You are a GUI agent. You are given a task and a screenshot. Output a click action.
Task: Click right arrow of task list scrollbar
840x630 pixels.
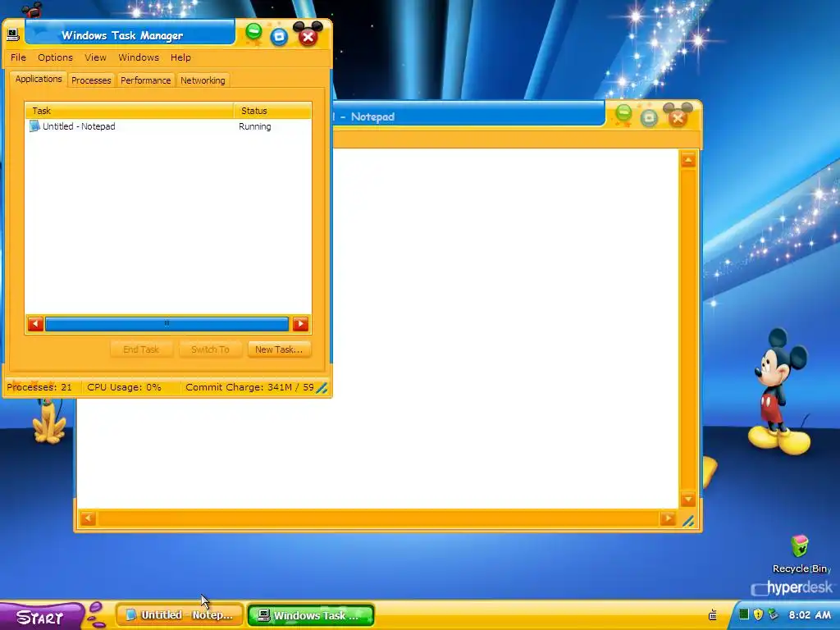click(300, 324)
